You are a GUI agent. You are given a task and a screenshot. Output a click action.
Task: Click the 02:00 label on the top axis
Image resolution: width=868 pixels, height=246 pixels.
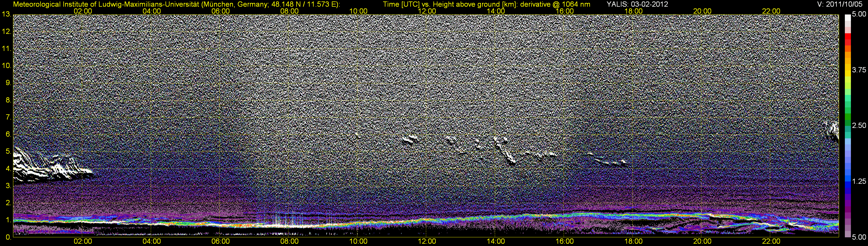(x=83, y=11)
